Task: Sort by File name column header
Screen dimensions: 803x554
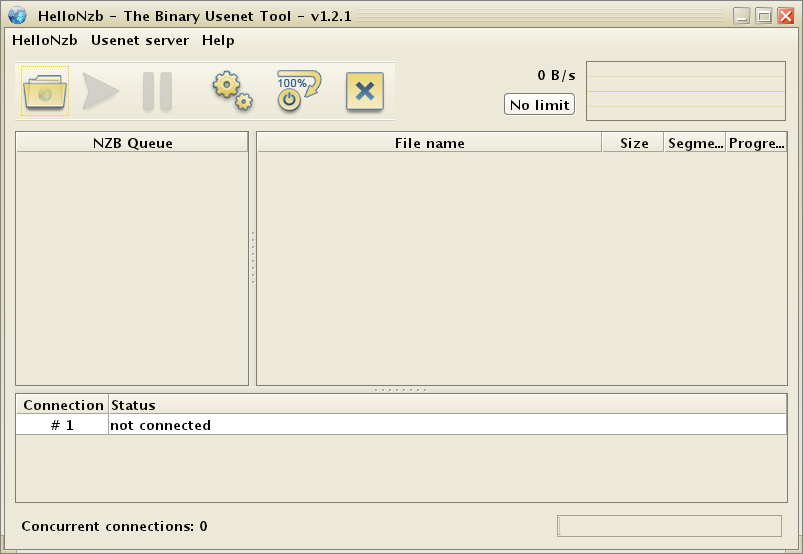Action: click(x=429, y=143)
